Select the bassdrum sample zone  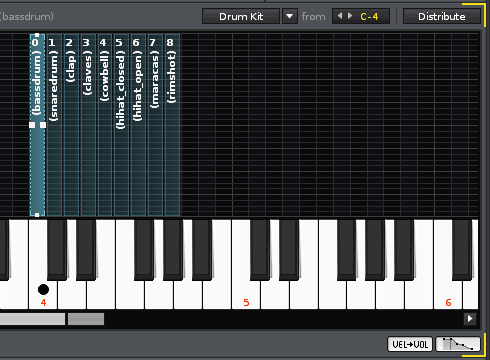click(x=37, y=125)
